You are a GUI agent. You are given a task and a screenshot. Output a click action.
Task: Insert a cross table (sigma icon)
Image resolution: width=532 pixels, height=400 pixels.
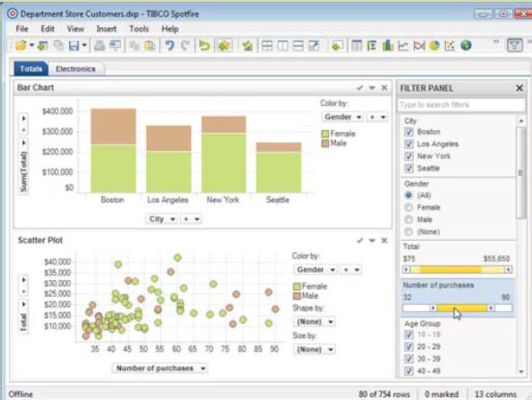(372, 45)
